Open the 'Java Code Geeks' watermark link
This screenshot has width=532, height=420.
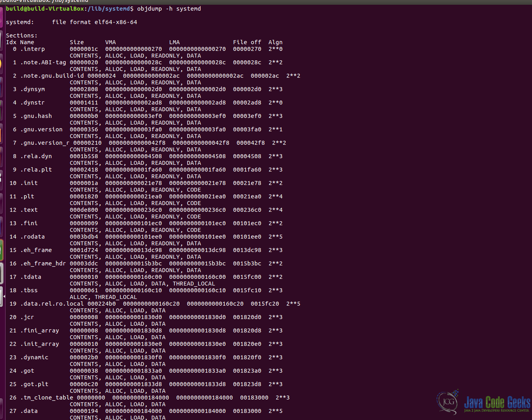pos(496,401)
